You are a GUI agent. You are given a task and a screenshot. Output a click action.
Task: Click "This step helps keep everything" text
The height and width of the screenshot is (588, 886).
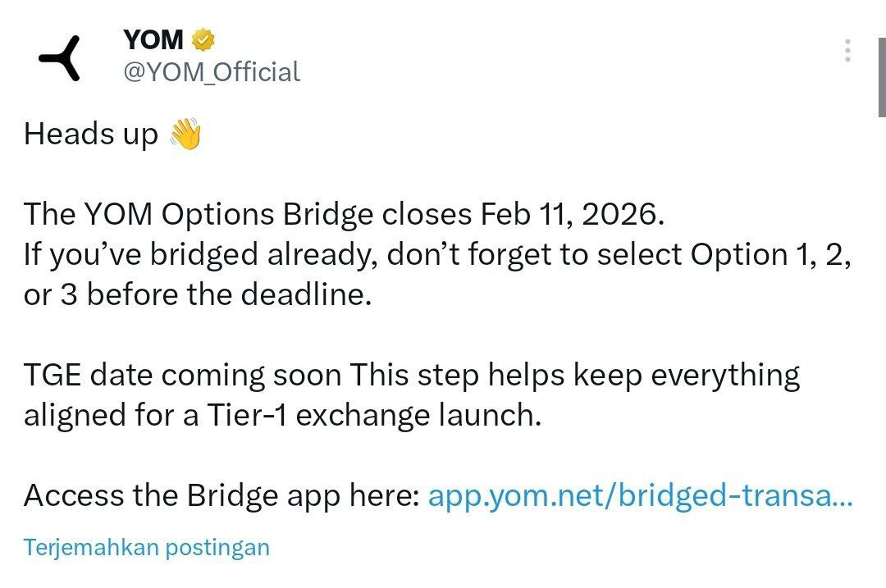(x=574, y=375)
